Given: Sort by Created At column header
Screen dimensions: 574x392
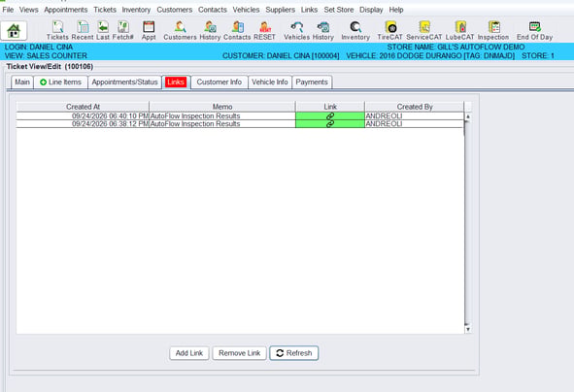Looking at the screenshot, I should click(83, 107).
